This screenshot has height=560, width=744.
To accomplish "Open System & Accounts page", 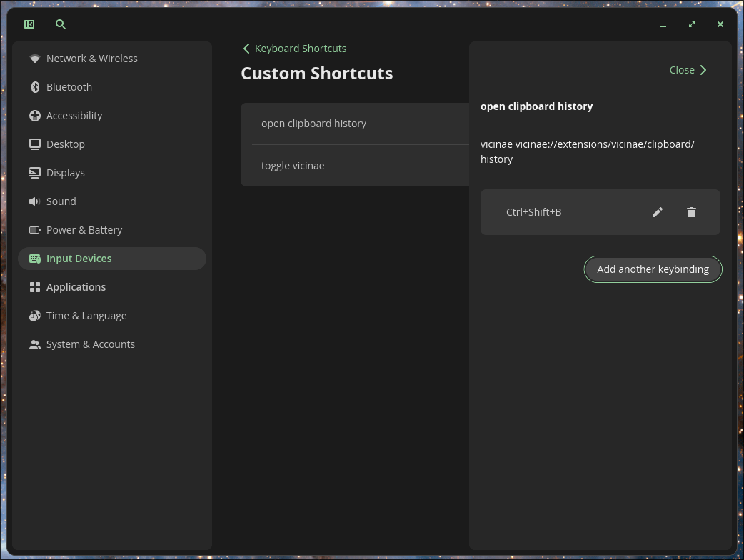I will click(x=90, y=344).
